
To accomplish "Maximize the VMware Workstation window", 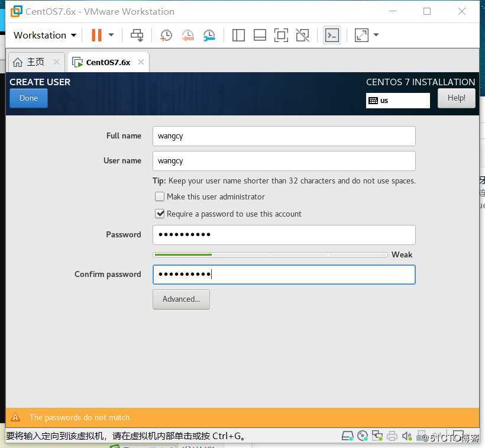I will click(427, 11).
